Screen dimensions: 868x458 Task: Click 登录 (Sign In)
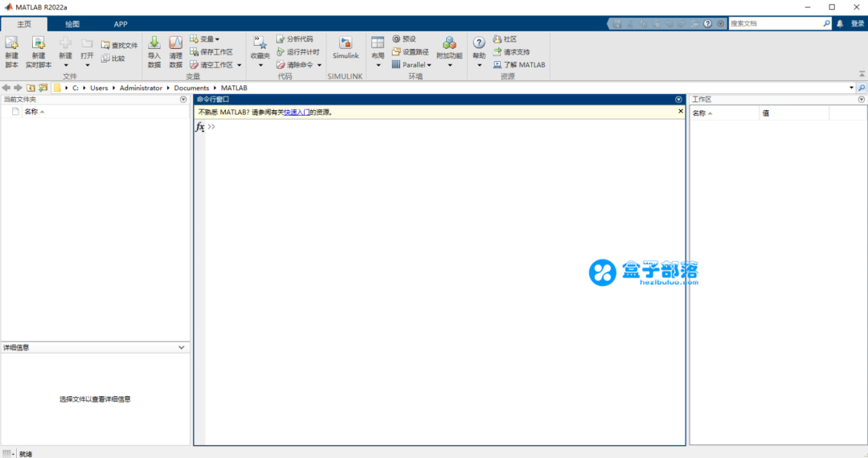pyautogui.click(x=858, y=23)
